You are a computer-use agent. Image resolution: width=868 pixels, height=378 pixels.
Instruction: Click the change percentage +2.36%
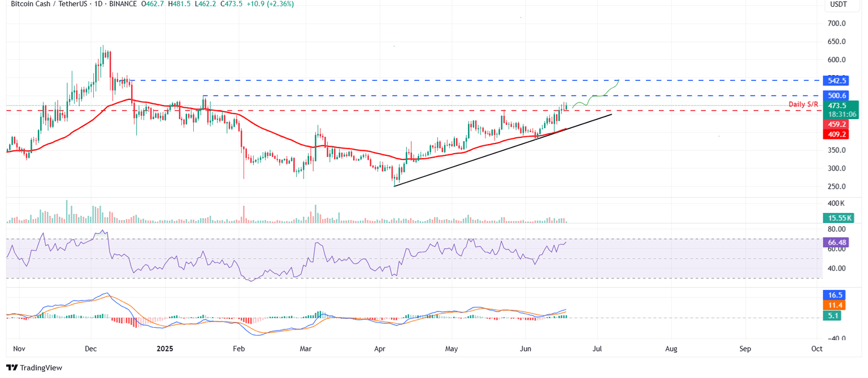(281, 5)
